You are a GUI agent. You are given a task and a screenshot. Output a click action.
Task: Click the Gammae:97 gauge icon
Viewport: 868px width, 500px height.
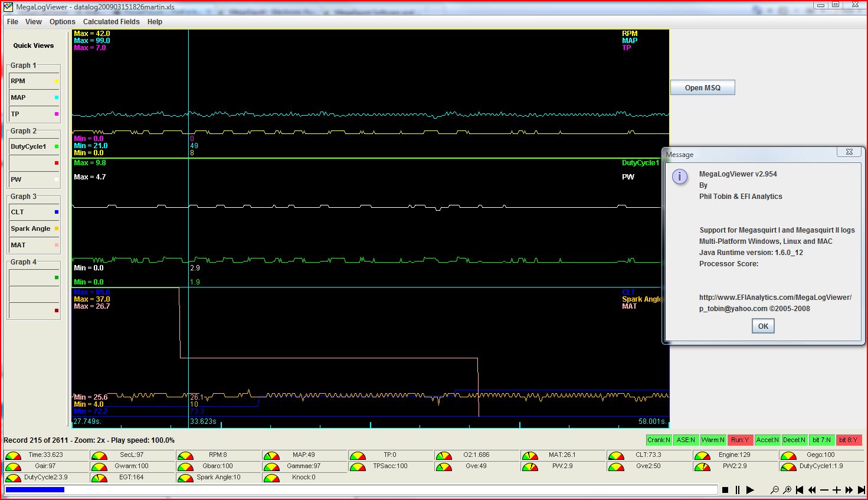271,466
